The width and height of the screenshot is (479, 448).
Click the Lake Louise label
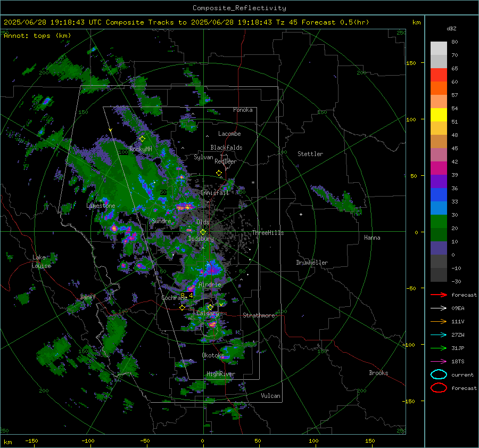pyautogui.click(x=41, y=262)
